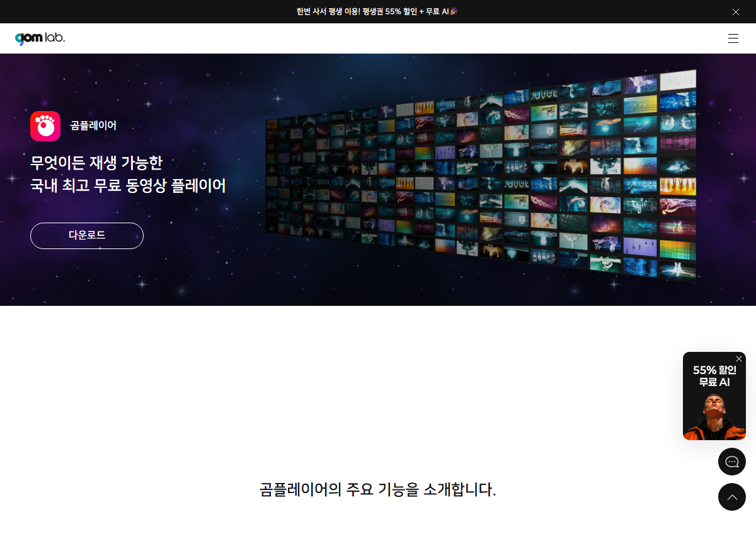756x536 pixels.
Task: Close the top promotion banner
Action: click(x=736, y=12)
